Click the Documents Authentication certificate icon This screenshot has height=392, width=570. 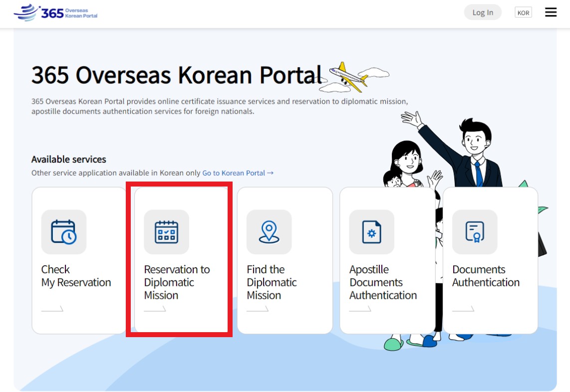point(475,232)
